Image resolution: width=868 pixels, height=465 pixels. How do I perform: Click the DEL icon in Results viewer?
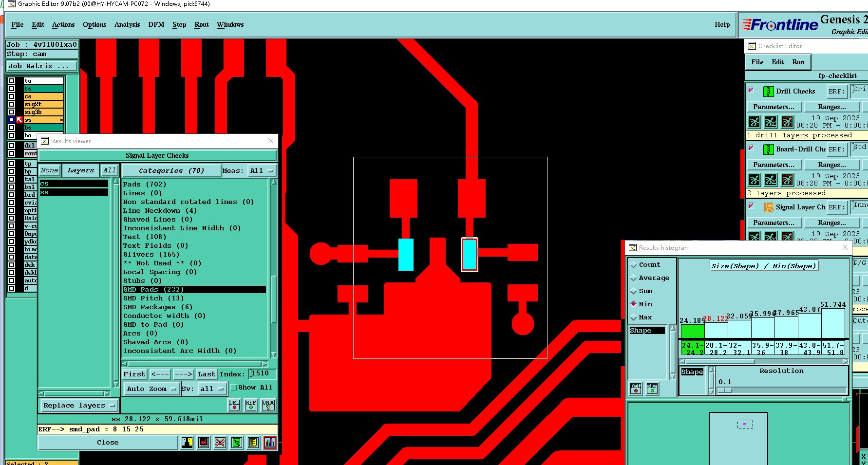tap(234, 405)
